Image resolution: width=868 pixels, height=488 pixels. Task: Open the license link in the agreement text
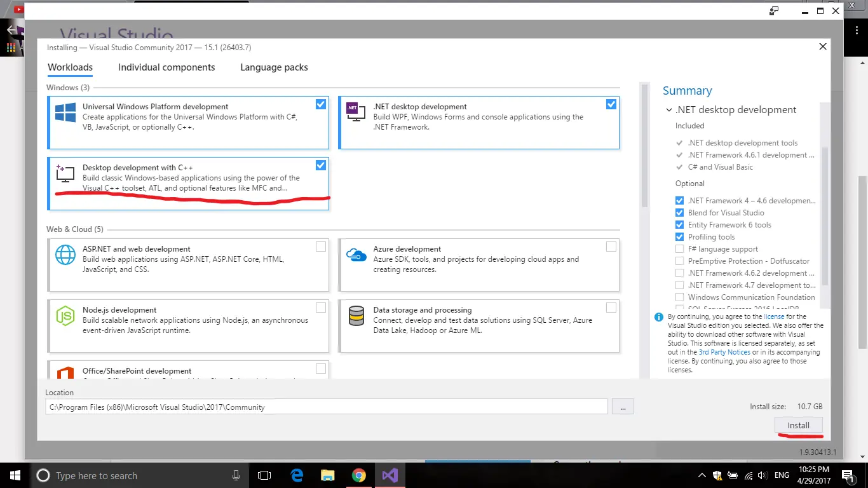tap(774, 316)
